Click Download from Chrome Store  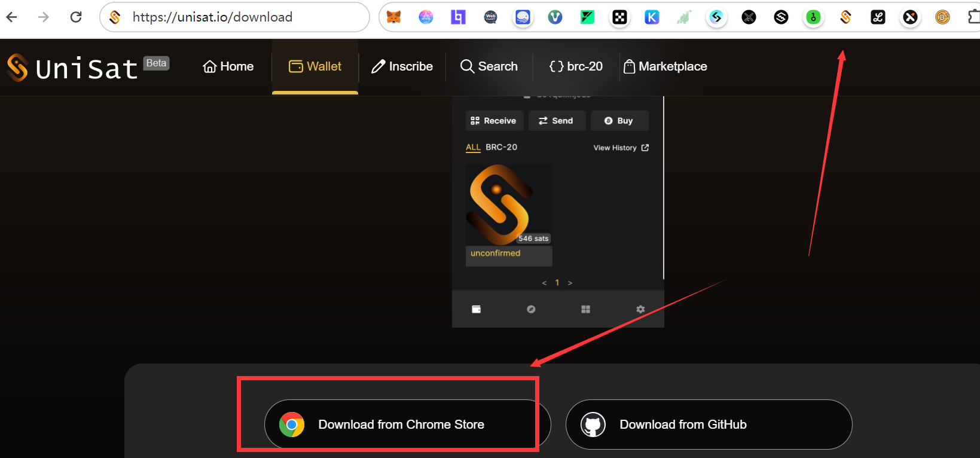pyautogui.click(x=407, y=425)
